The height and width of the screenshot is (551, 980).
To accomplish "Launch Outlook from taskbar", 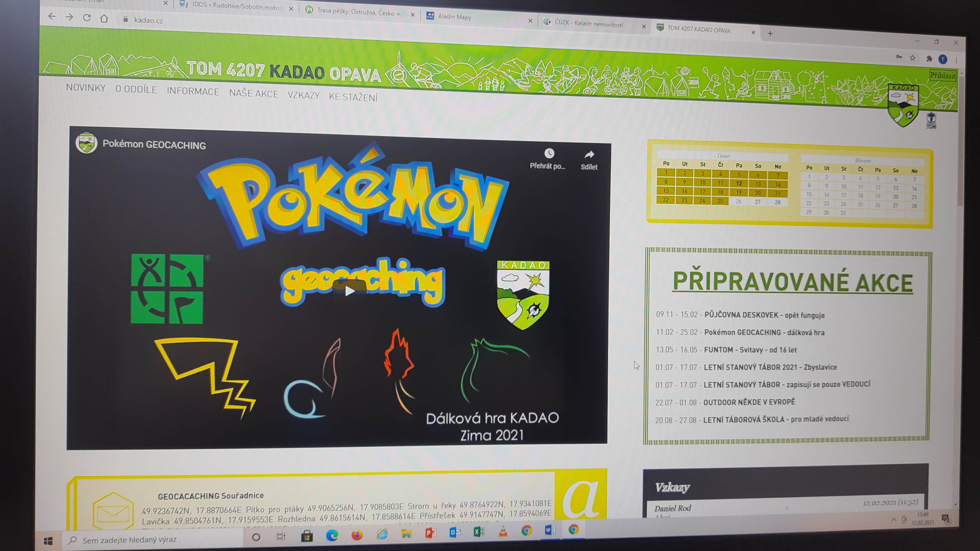I will click(x=455, y=532).
